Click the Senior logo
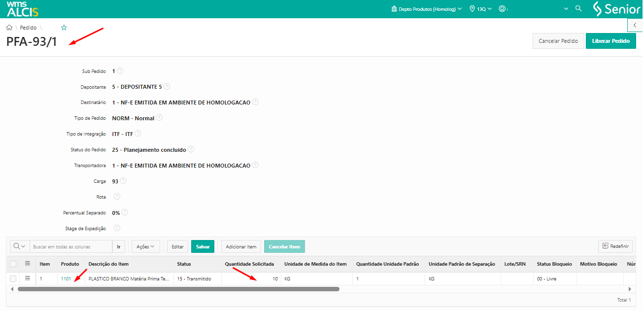 click(616, 9)
